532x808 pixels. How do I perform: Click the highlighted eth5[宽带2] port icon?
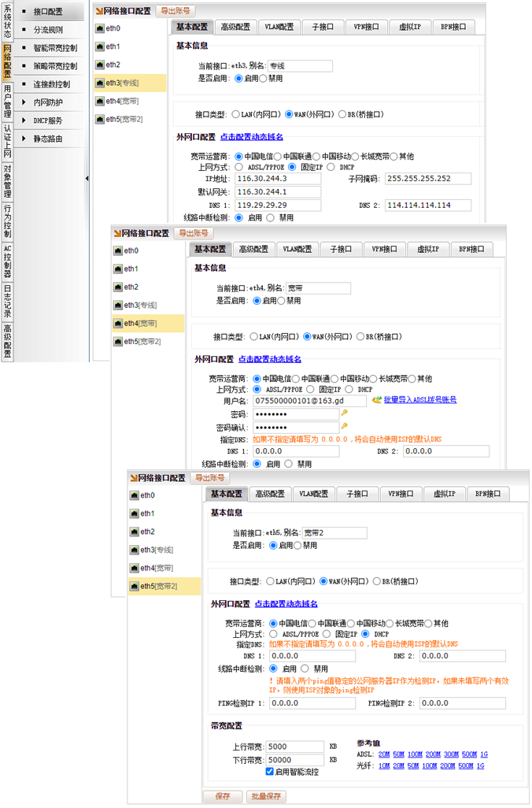tap(135, 587)
